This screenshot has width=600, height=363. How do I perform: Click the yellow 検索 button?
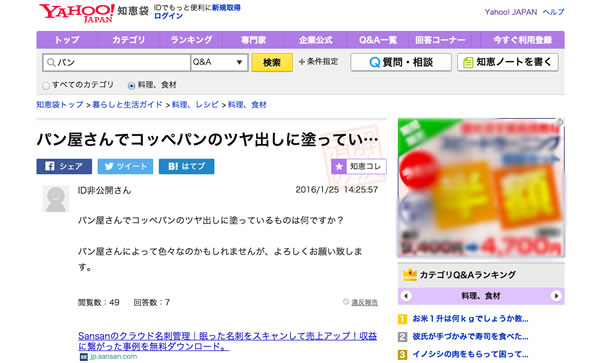(x=272, y=62)
